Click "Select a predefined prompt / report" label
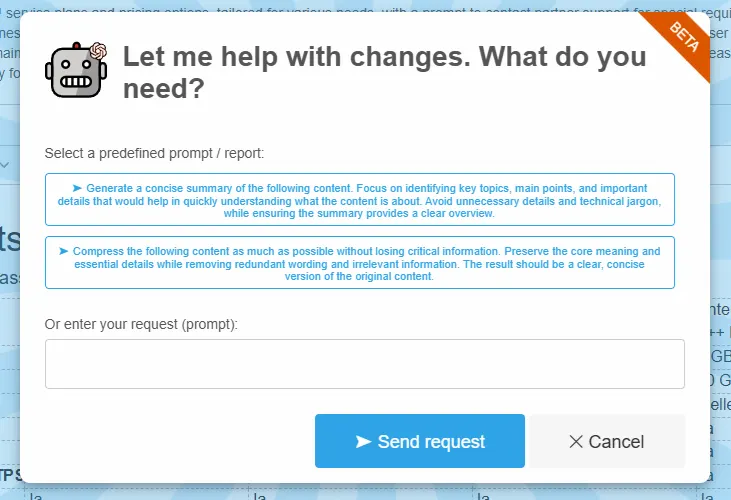The width and height of the screenshot is (731, 500). pos(154,153)
